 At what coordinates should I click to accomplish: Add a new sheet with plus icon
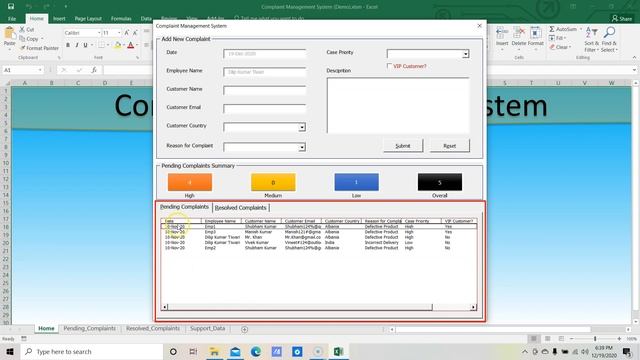[244, 329]
